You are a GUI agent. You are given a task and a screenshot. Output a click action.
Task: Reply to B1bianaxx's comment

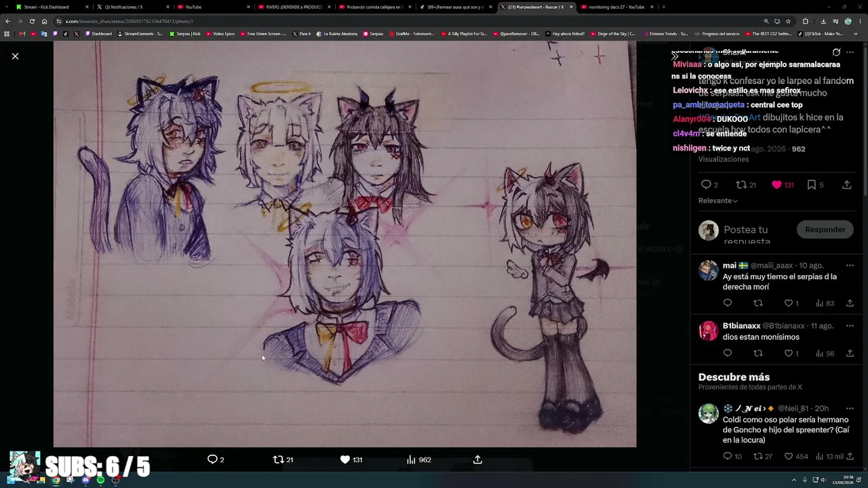(728, 353)
